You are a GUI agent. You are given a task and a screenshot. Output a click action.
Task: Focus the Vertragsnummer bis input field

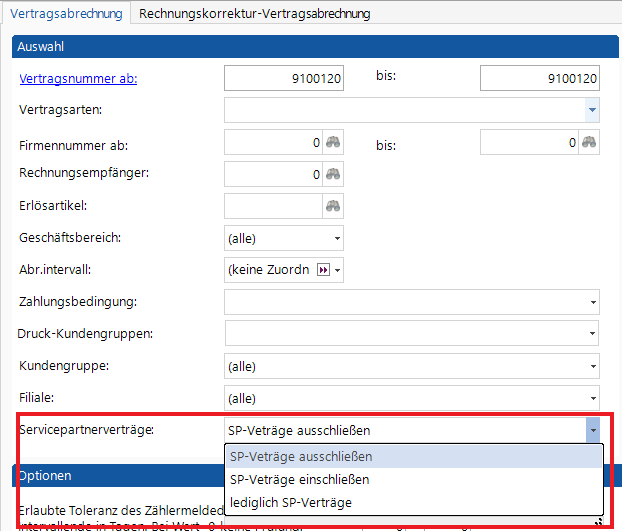tap(540, 78)
